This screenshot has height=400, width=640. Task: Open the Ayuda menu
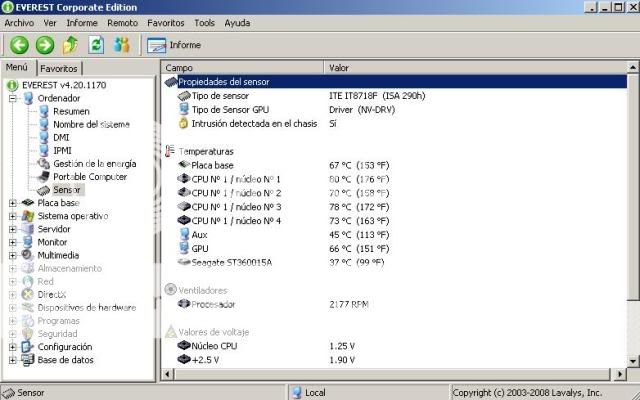coord(237,23)
